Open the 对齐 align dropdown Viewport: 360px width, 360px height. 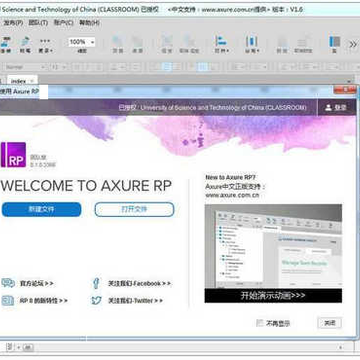(x=221, y=45)
